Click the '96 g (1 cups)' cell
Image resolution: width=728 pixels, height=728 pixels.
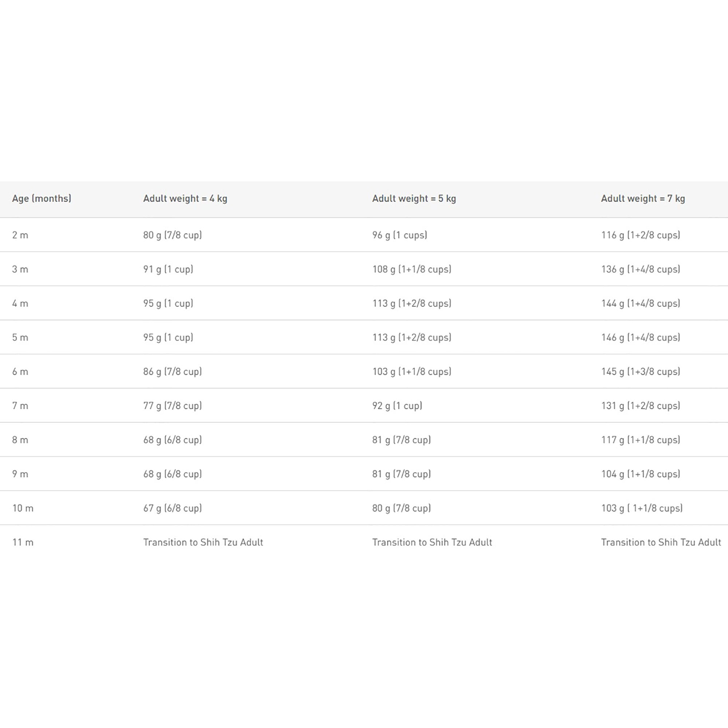(x=399, y=235)
